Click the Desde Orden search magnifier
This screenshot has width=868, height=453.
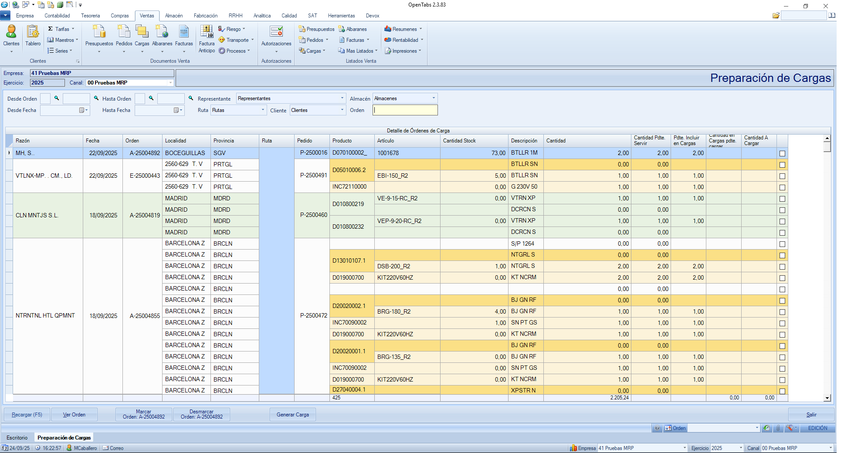point(57,98)
